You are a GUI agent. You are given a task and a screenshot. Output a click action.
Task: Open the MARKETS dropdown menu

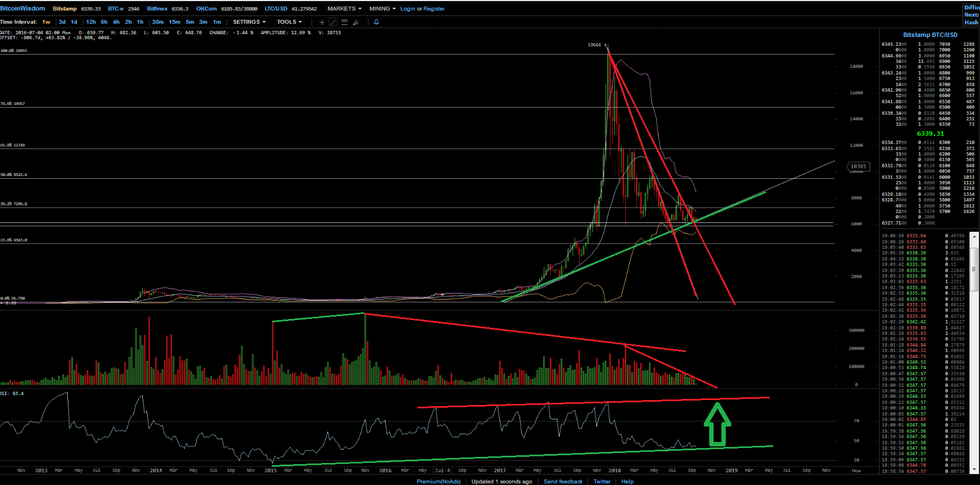click(x=344, y=9)
